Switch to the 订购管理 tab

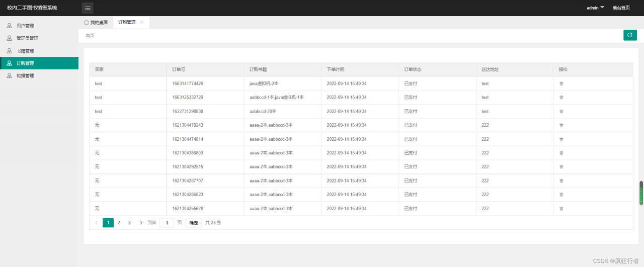[x=131, y=22]
